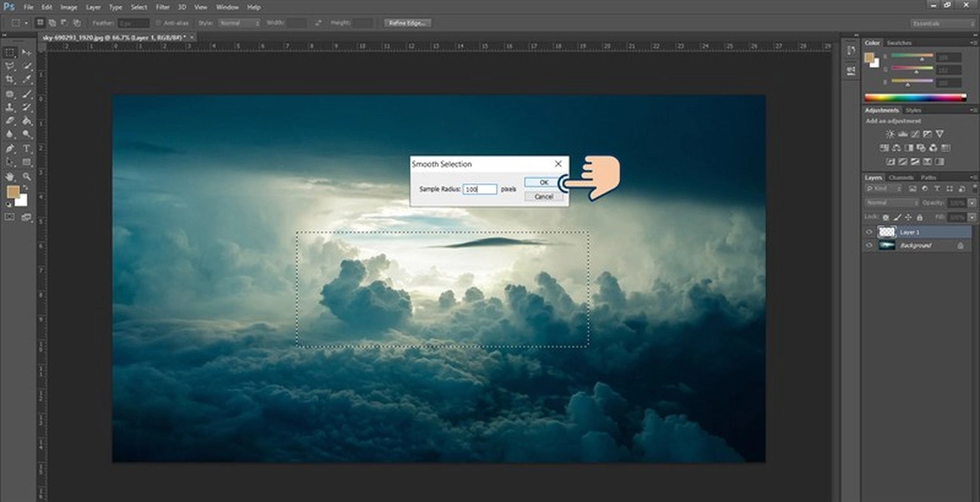Add a Vibrance adjustment
Viewport: 980px width, 502px height.
click(939, 134)
